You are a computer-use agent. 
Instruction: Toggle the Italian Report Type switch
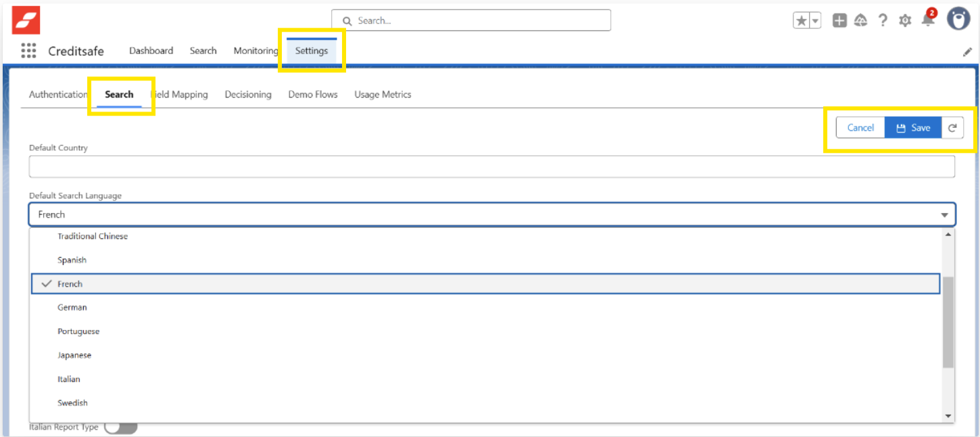pyautogui.click(x=121, y=428)
